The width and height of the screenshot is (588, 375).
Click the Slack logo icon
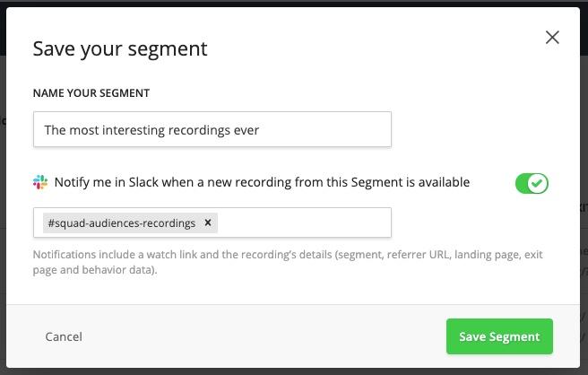(40, 182)
